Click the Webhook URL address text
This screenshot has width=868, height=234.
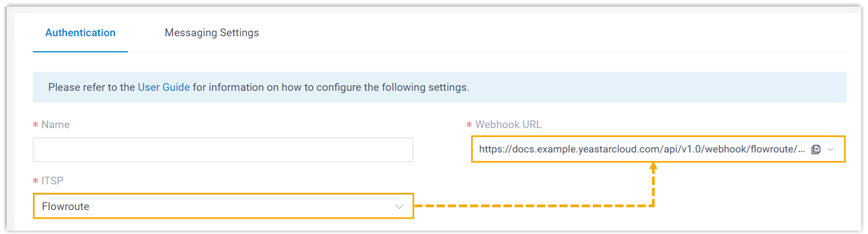coord(642,149)
